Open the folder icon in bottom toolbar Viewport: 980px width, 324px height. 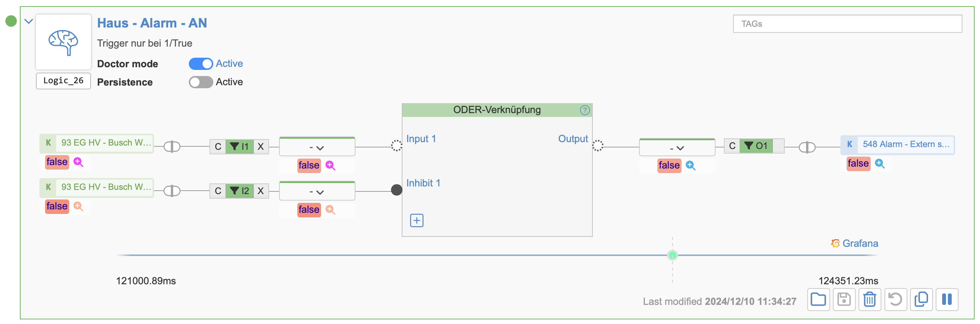click(818, 299)
